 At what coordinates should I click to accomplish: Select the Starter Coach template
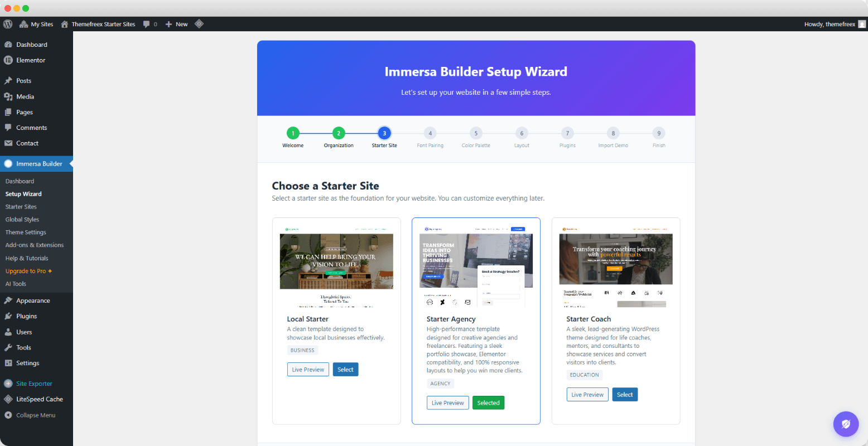point(625,395)
